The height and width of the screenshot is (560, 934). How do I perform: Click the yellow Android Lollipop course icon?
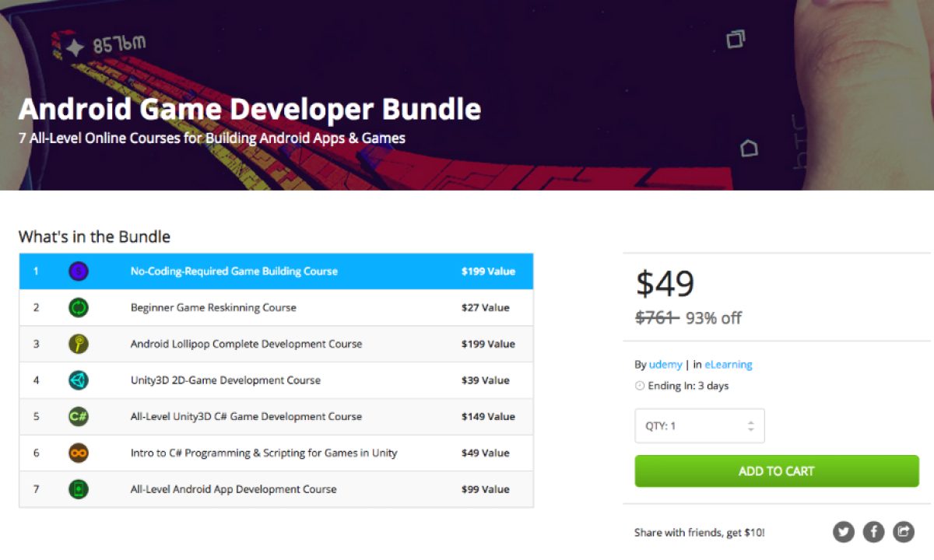78,344
